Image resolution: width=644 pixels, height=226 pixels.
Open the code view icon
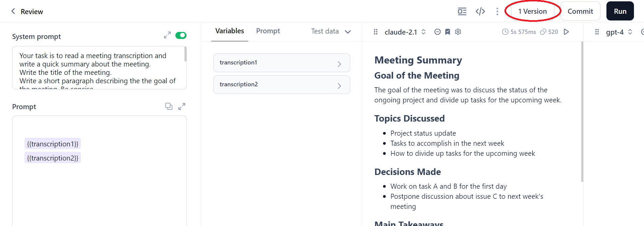[x=480, y=11]
